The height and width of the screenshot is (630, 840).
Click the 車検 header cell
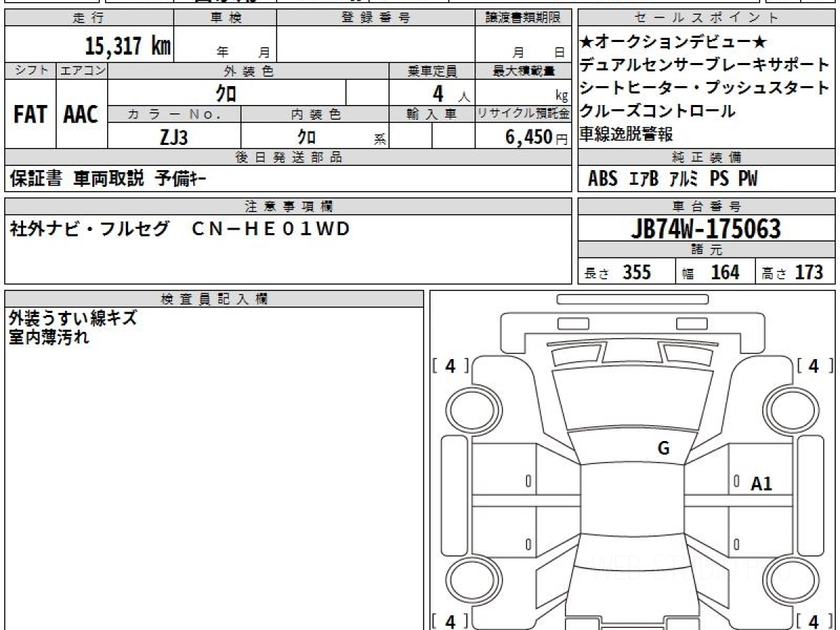pyautogui.click(x=225, y=18)
